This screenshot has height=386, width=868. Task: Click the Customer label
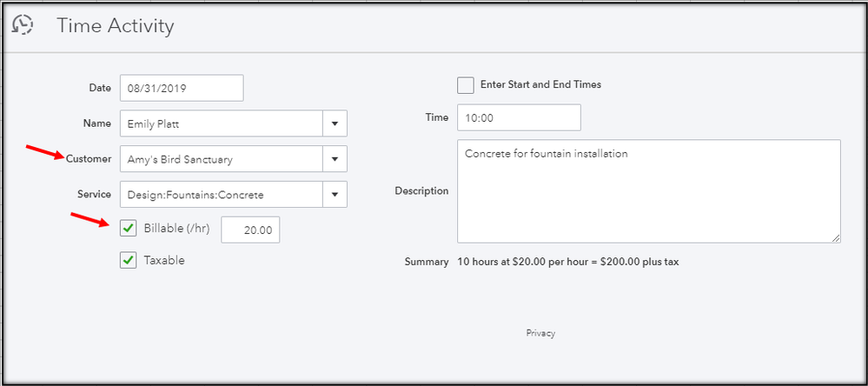(89, 159)
